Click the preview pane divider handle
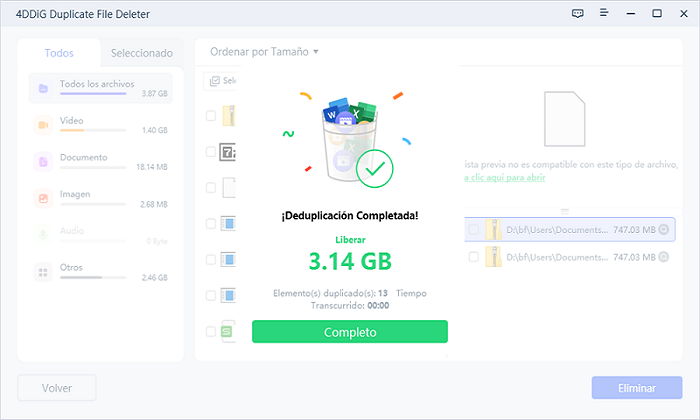Screen dimensions: 700x420 tap(565, 211)
